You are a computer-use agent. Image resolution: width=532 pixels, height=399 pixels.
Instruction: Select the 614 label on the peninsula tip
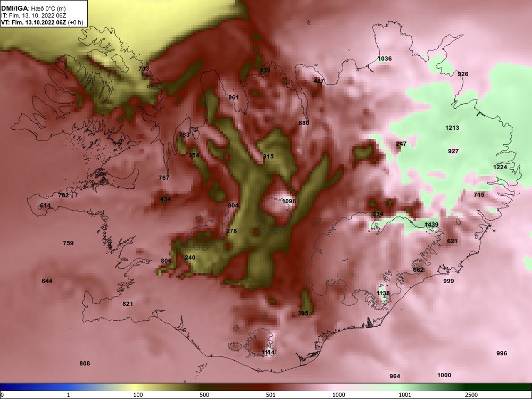pyautogui.click(x=45, y=205)
